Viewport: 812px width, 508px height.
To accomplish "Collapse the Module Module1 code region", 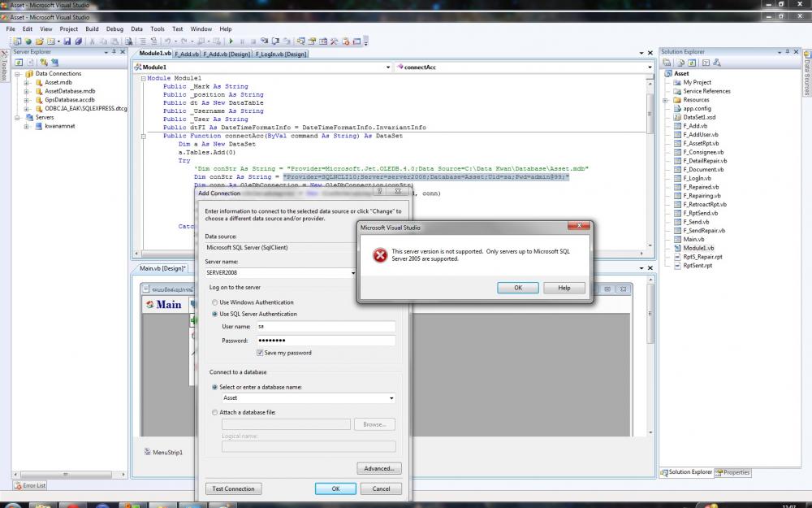I will (x=144, y=78).
